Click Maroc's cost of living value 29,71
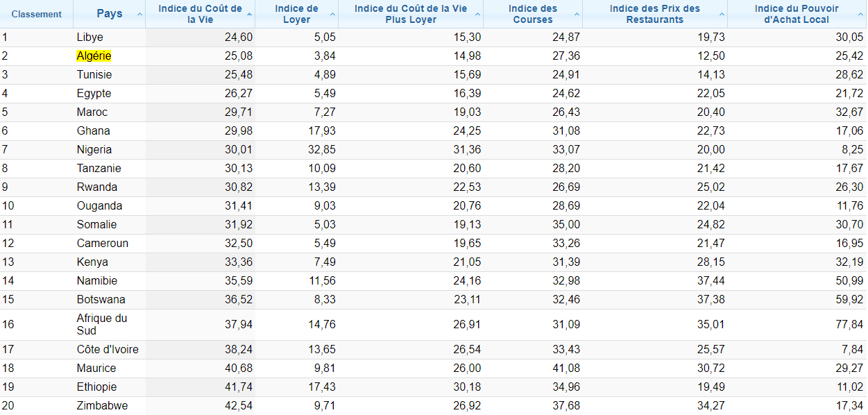The height and width of the screenshot is (415, 868). pyautogui.click(x=239, y=112)
